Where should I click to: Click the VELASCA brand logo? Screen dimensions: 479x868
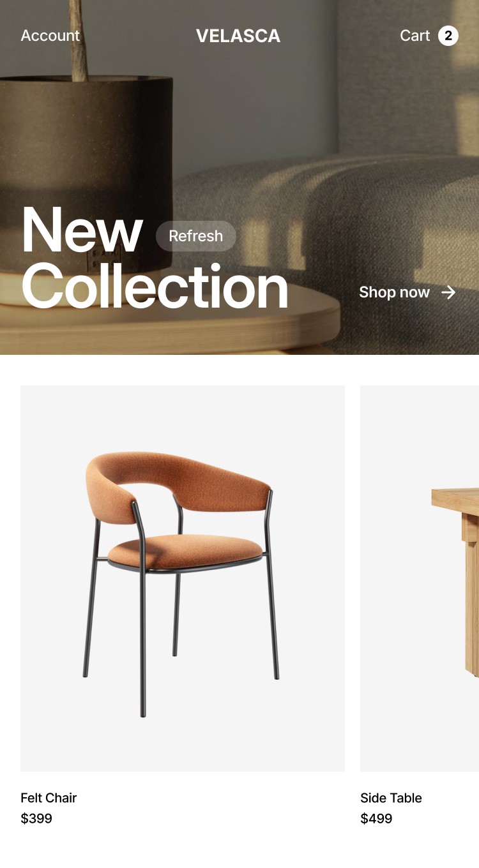tap(238, 36)
